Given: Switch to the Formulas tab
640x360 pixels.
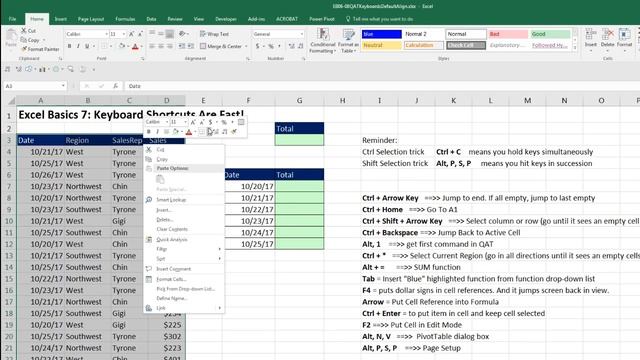Looking at the screenshot, I should point(125,19).
